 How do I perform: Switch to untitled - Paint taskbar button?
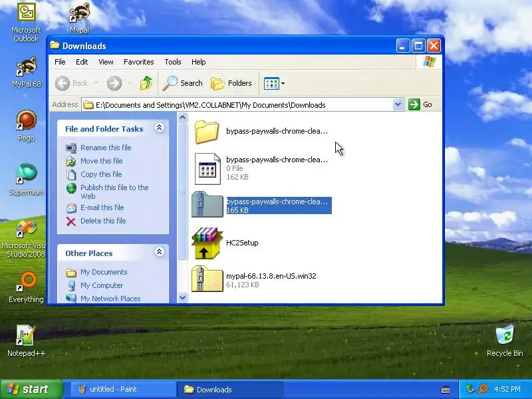click(123, 389)
